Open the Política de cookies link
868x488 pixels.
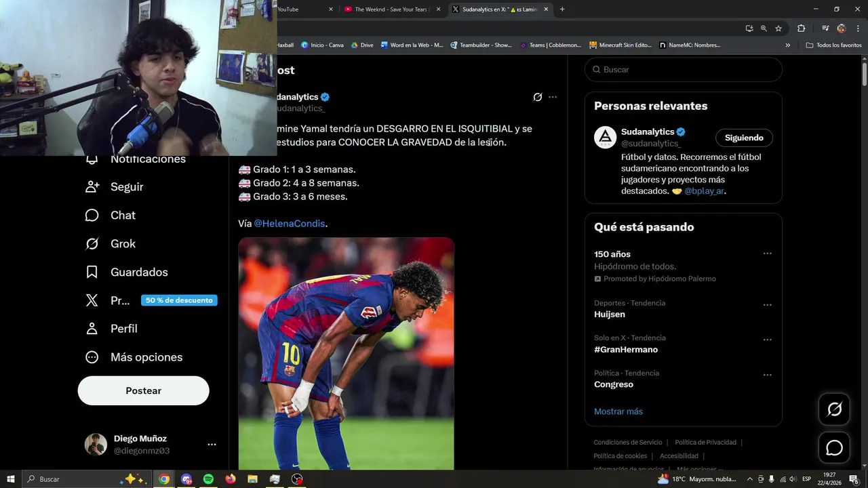pyautogui.click(x=620, y=456)
